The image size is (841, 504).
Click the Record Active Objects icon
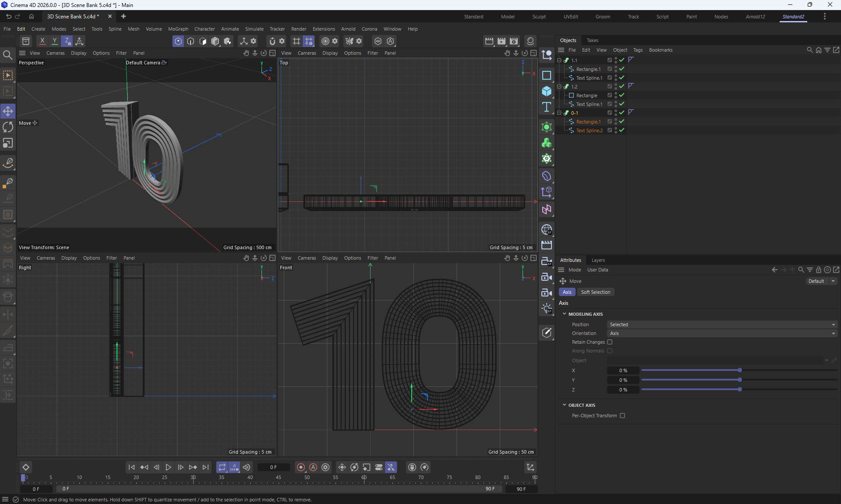(x=300, y=467)
